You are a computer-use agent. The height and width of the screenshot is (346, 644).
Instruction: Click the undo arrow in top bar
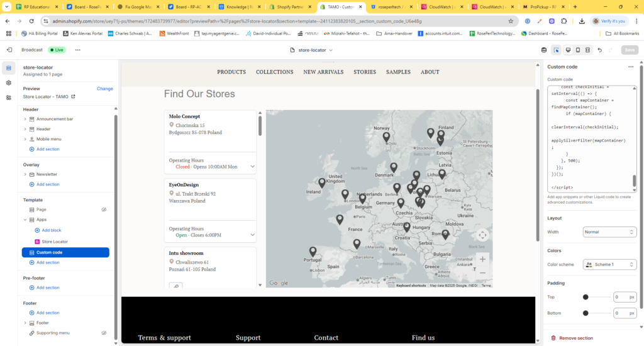click(x=600, y=50)
